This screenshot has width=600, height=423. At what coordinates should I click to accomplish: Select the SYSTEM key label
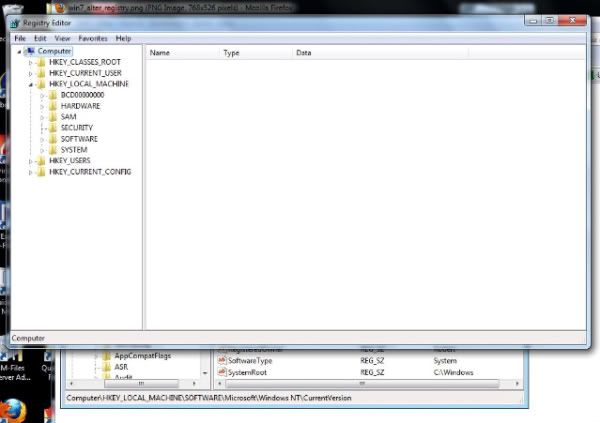(74, 150)
